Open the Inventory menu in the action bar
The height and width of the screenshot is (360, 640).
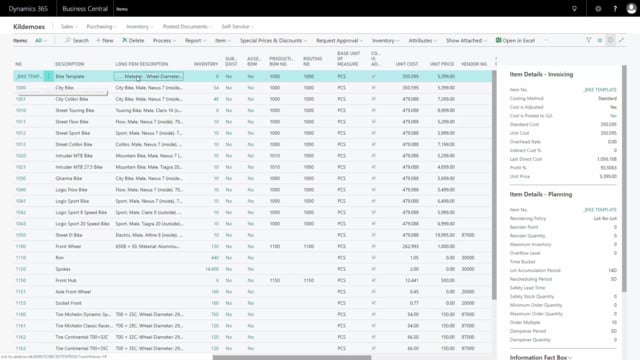385,40
